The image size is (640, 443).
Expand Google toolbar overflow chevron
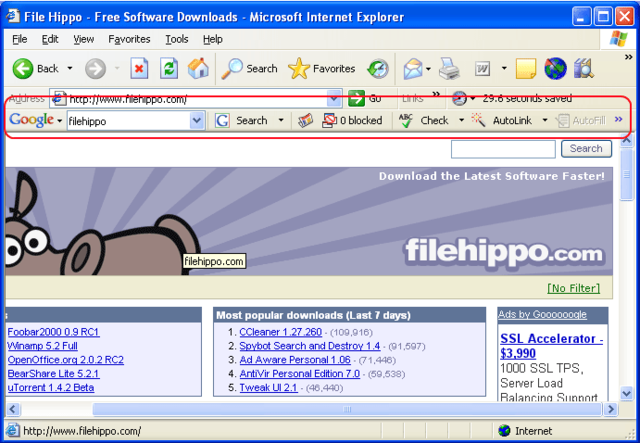[x=618, y=119]
